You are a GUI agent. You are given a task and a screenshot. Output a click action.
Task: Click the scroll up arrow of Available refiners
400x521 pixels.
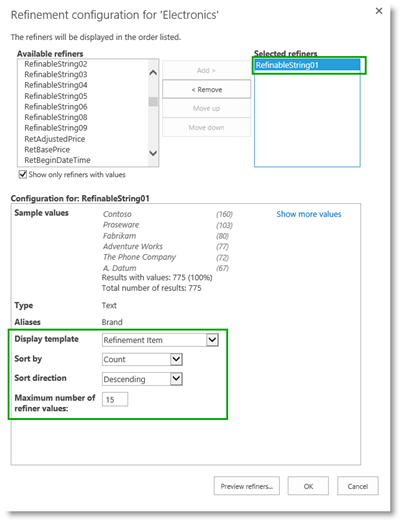[x=153, y=72]
